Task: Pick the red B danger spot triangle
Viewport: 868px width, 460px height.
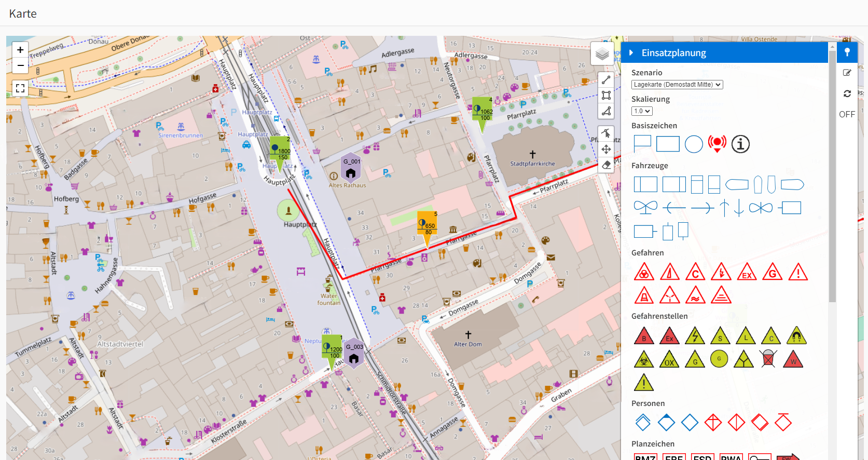Action: tap(644, 336)
